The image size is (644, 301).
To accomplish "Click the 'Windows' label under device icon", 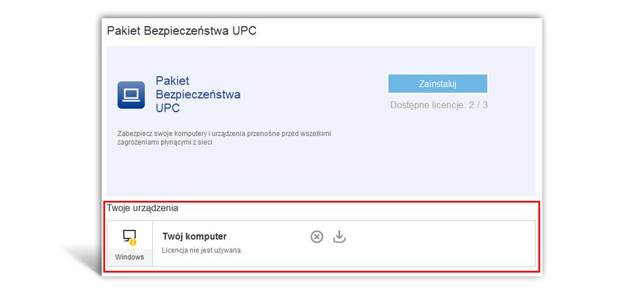I will 130,257.
